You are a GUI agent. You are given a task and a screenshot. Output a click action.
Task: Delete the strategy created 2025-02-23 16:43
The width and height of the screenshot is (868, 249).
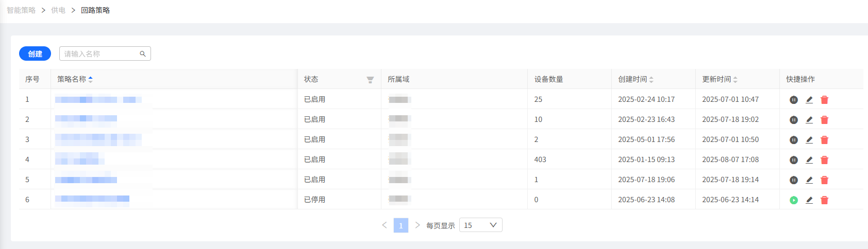[825, 120]
